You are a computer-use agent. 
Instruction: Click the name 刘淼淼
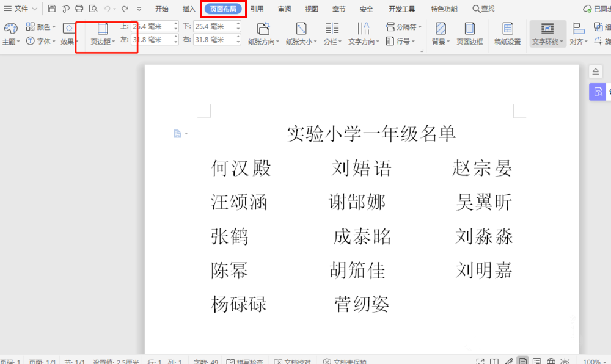coord(483,236)
